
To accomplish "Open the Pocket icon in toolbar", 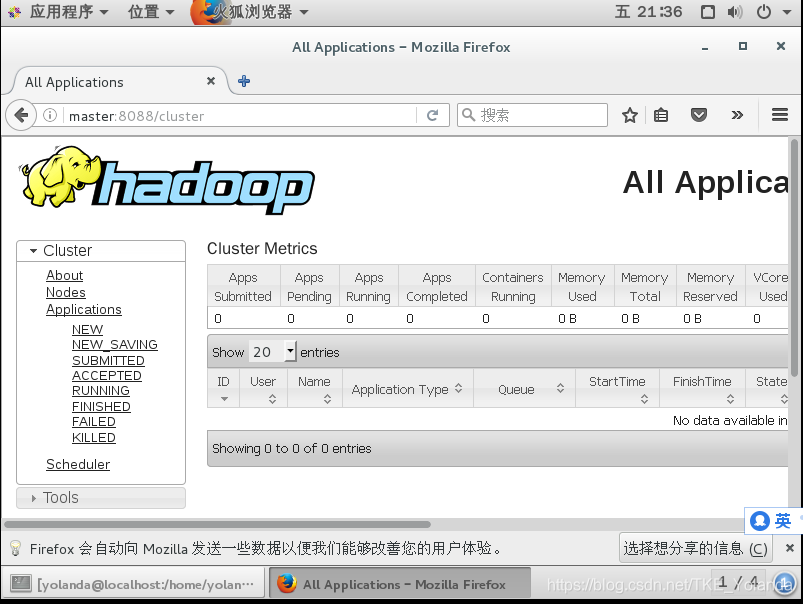I will click(699, 115).
